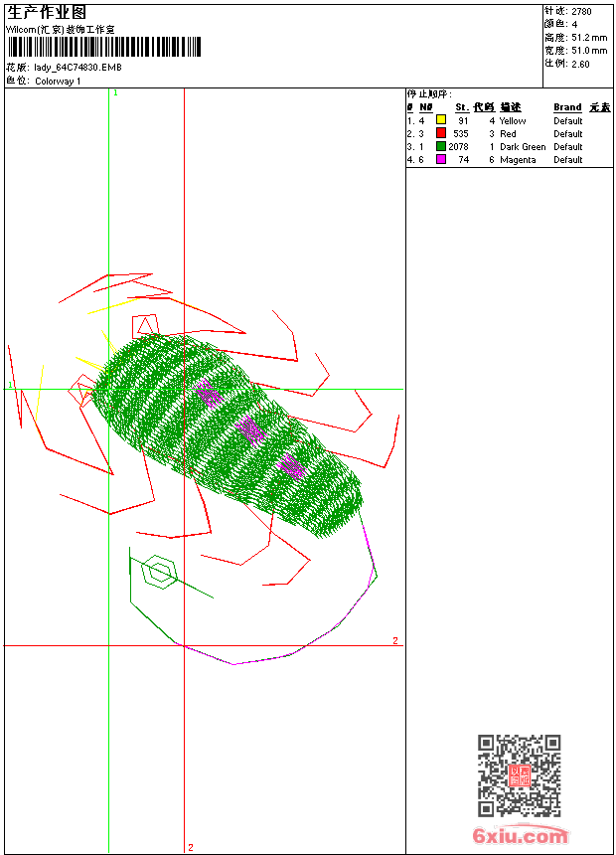The image size is (616, 855).
Task: Click the QR code image
Action: click(x=519, y=775)
